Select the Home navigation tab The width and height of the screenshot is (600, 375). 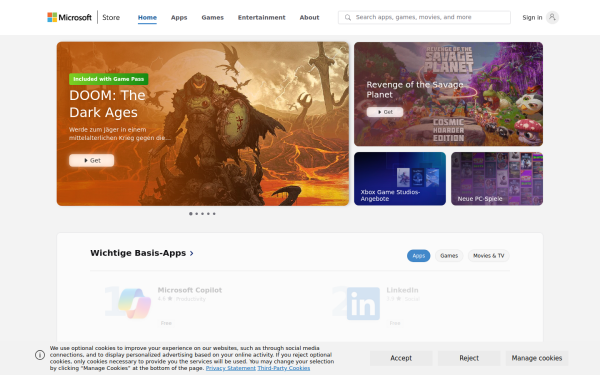click(147, 17)
